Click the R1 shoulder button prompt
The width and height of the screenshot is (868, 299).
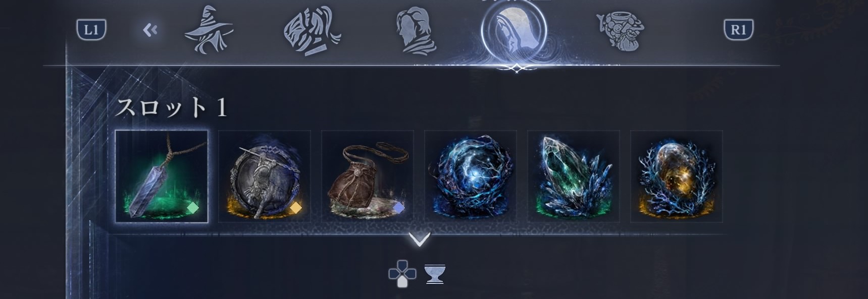738,30
